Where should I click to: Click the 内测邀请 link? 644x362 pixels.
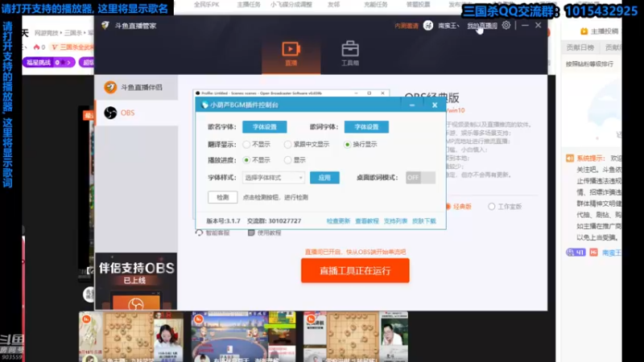407,26
